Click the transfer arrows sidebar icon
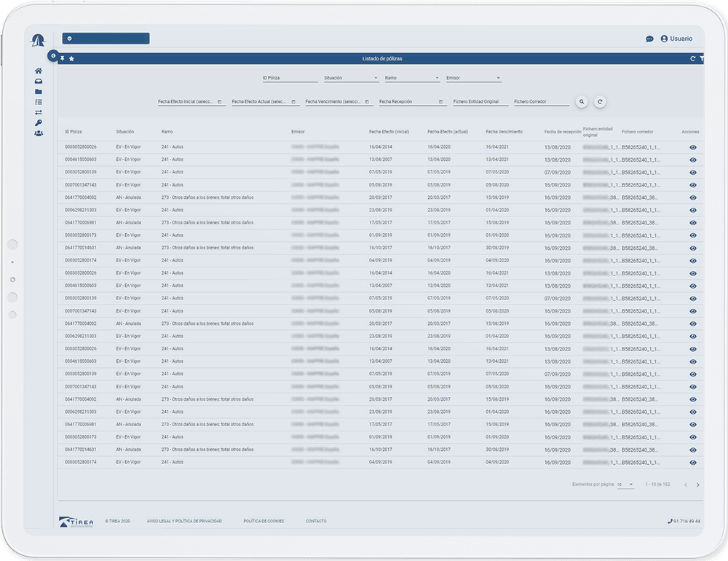The width and height of the screenshot is (728, 561). pos(39,112)
